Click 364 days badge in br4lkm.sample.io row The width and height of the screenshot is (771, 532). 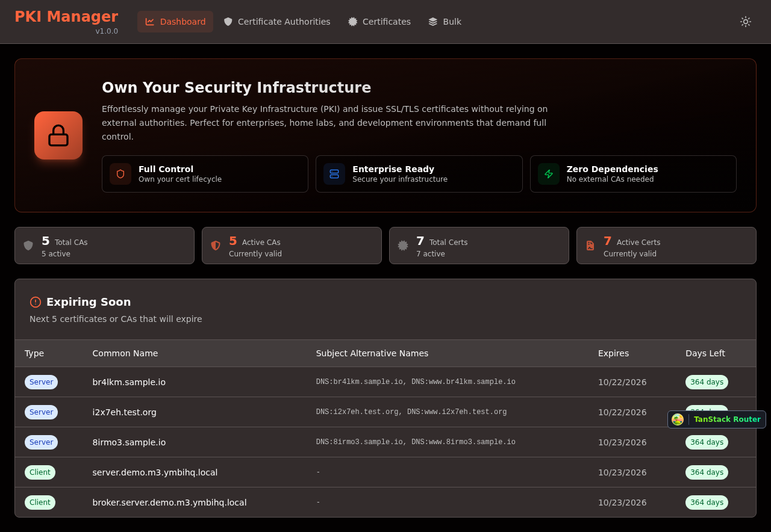[x=707, y=382]
